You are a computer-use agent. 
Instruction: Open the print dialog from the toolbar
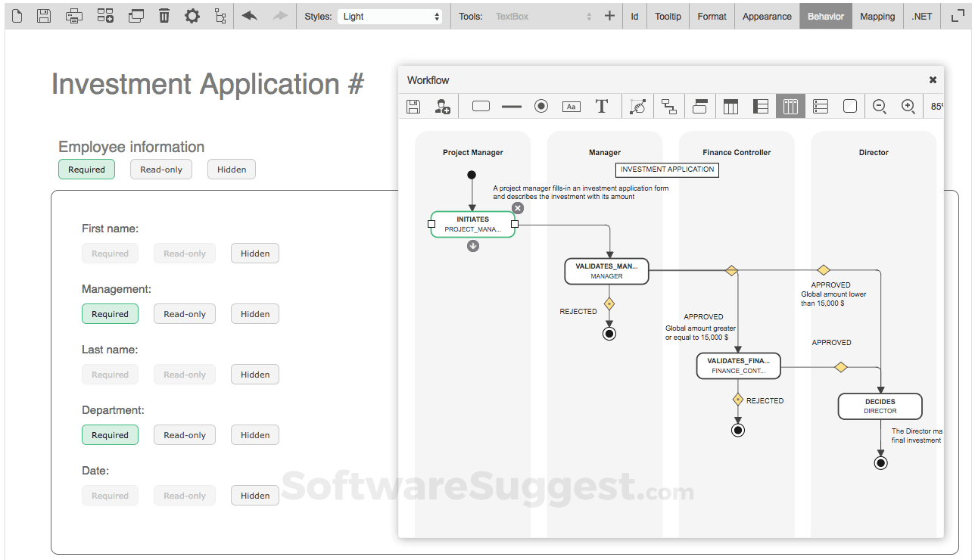pos(73,15)
